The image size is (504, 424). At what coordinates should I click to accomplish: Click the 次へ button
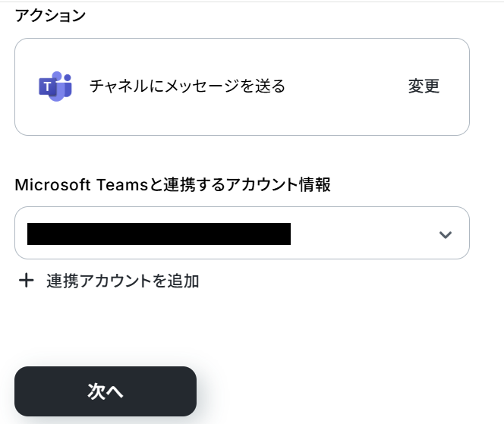coord(106,391)
